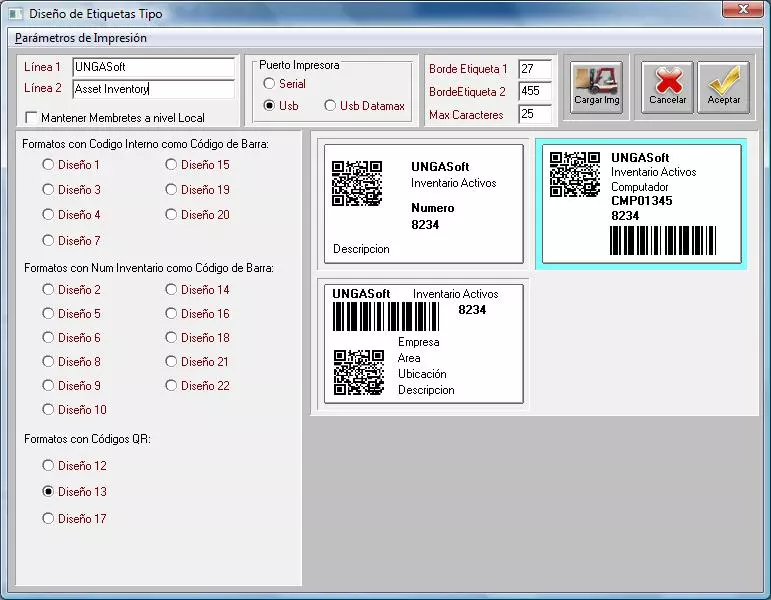Open the Parámetros de Impresión menu
The height and width of the screenshot is (600, 771).
[x=81, y=38]
